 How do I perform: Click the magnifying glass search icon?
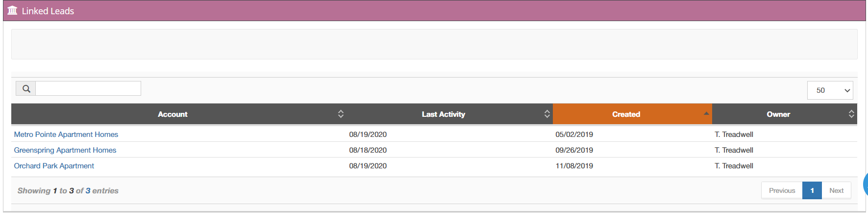26,89
